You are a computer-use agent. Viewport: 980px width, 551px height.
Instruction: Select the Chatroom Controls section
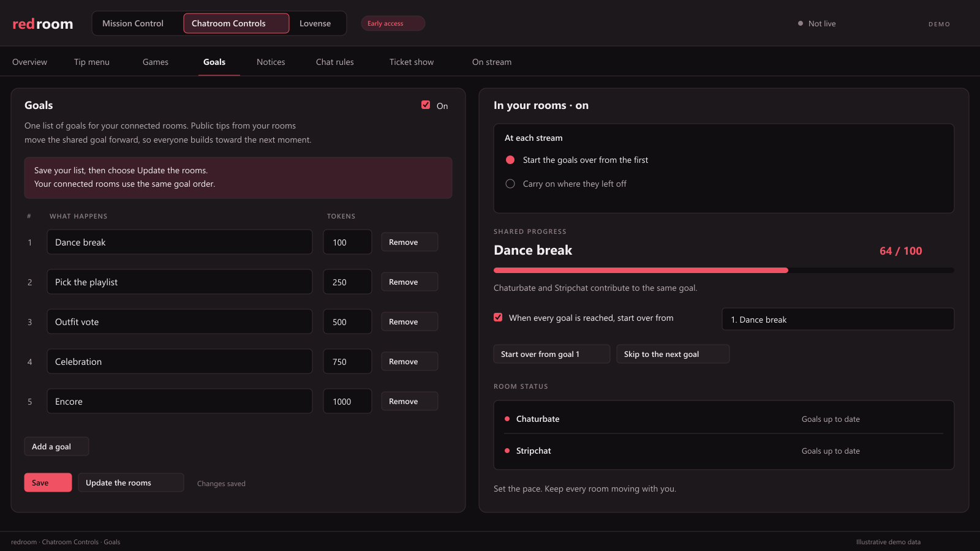(236, 23)
